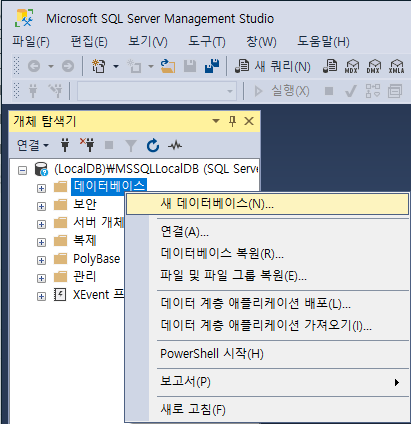Open the 편집(E) menu
This screenshot has height=424, width=411.
click(x=89, y=42)
